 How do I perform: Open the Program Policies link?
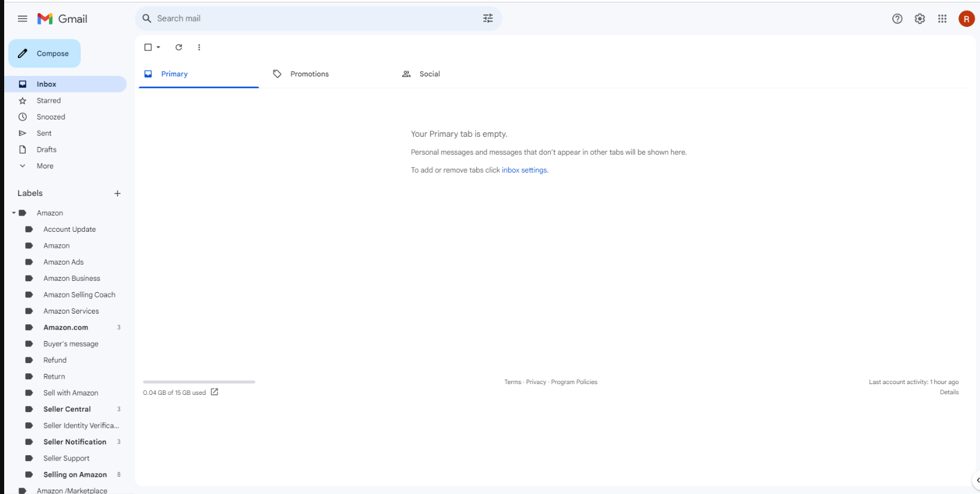(x=574, y=382)
